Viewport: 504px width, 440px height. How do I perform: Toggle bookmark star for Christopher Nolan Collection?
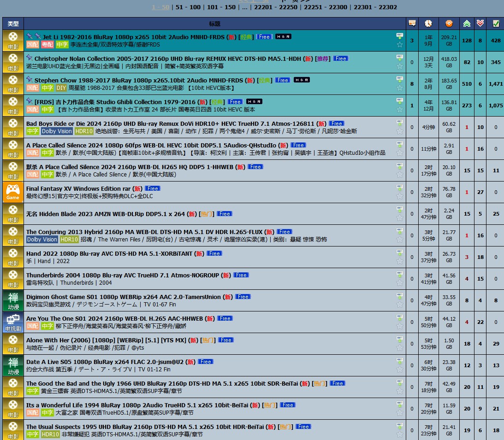(399, 66)
